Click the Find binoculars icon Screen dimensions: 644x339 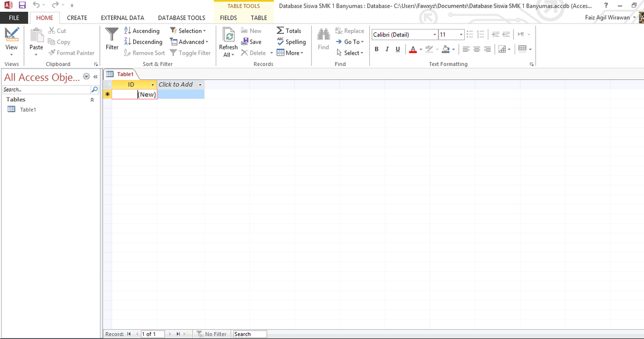324,35
